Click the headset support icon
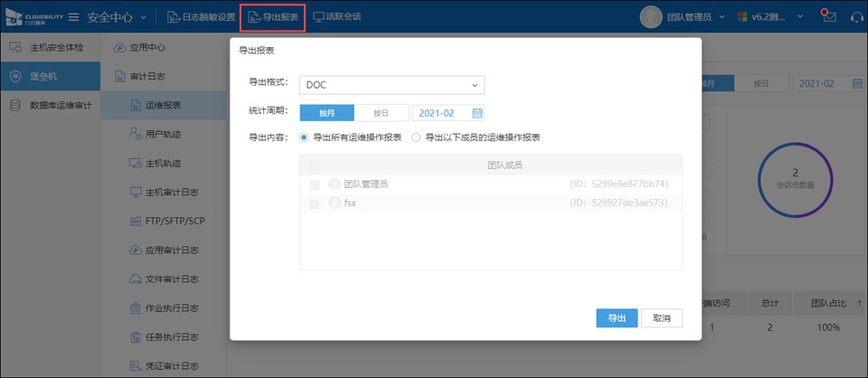Viewport: 868px width, 378px height. [x=856, y=16]
